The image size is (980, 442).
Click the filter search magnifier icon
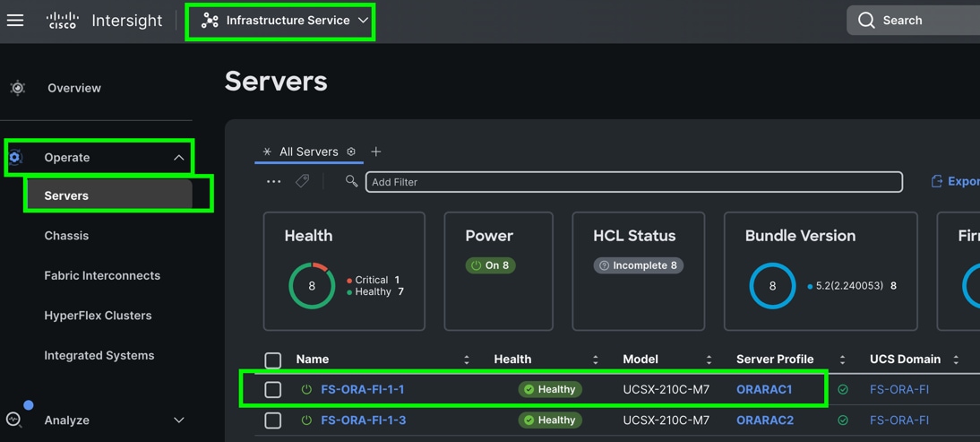352,181
